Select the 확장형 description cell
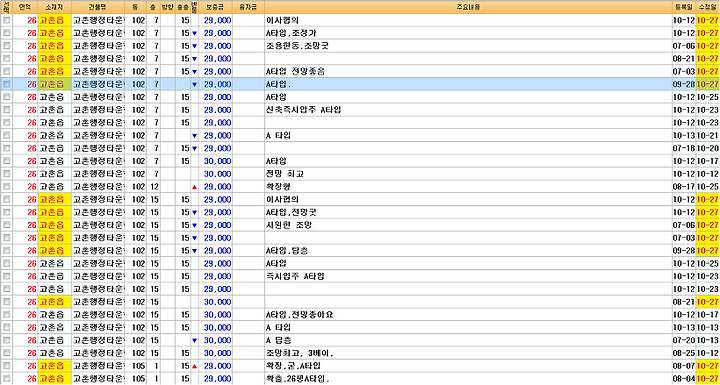This screenshot has width=720, height=385. [x=468, y=187]
